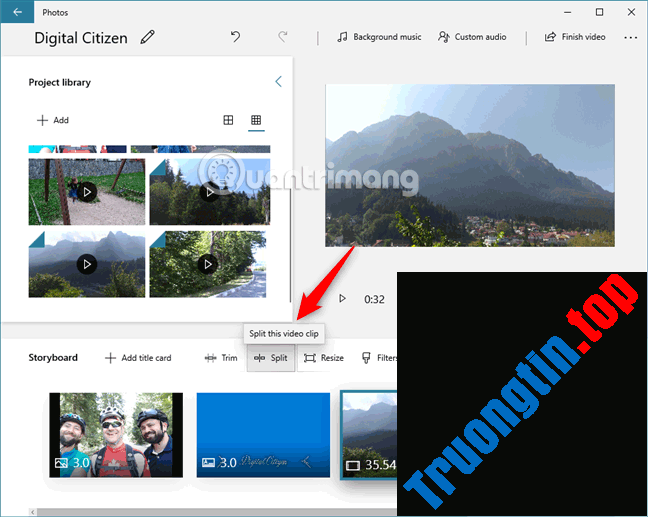Click the storyboard scrollbar left arrow
Screen dimensions: 648x517
pos(33,512)
